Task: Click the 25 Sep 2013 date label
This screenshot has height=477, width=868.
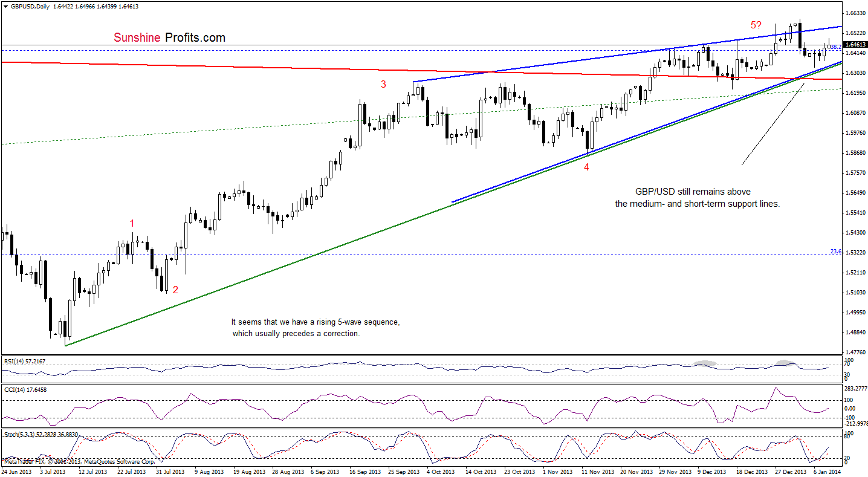Action: (x=403, y=471)
